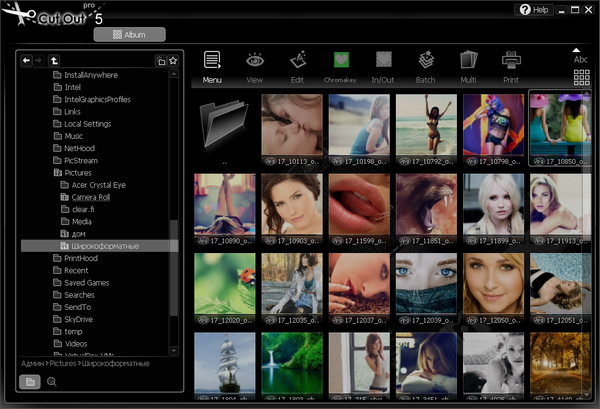The height and width of the screenshot is (409, 600).
Task: Switch to the folder browse mode
Action: tap(30, 382)
